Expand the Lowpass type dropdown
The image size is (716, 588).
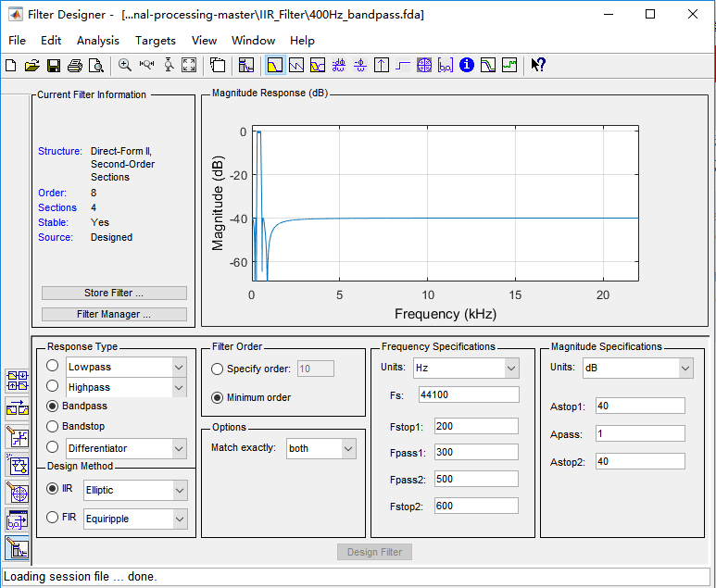[179, 367]
